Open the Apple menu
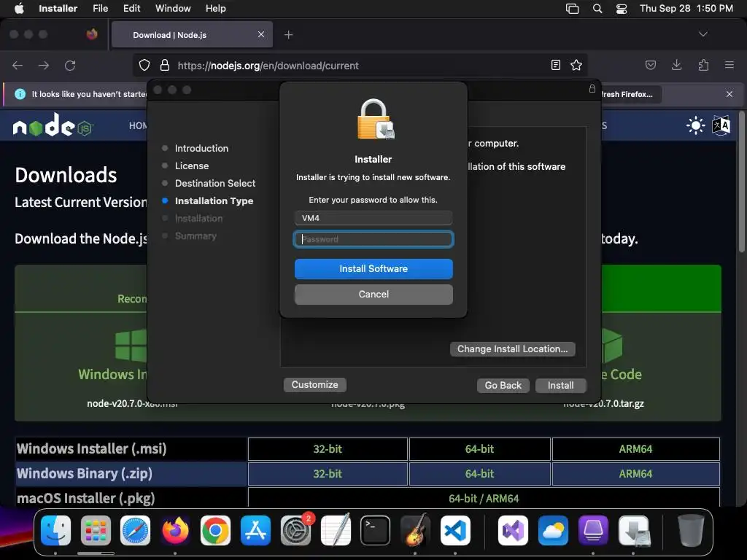Viewport: 747px width, 560px height. pyautogui.click(x=19, y=8)
